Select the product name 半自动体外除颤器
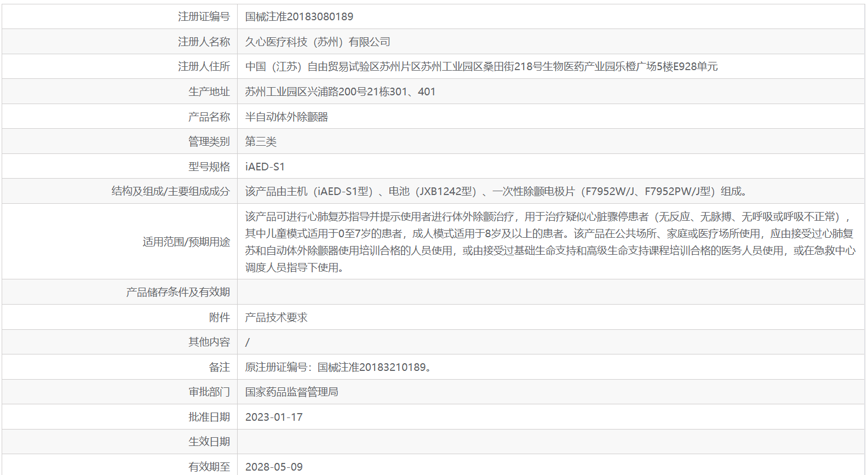868x475 pixels. pos(286,117)
